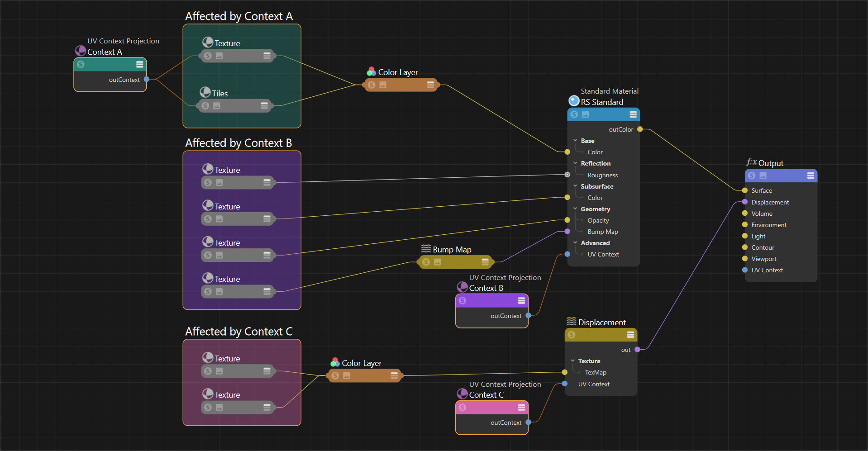Click the RS Standard material sphere icon
Viewport: 868px width, 451px height.
point(574,100)
